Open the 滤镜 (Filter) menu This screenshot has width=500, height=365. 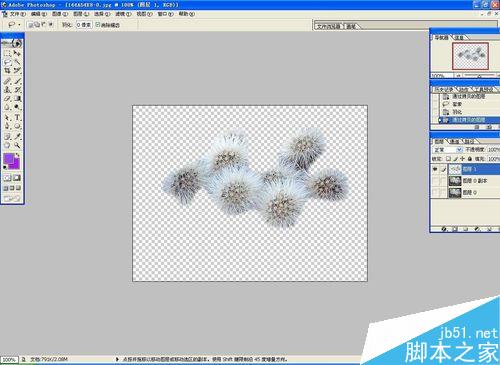point(123,14)
